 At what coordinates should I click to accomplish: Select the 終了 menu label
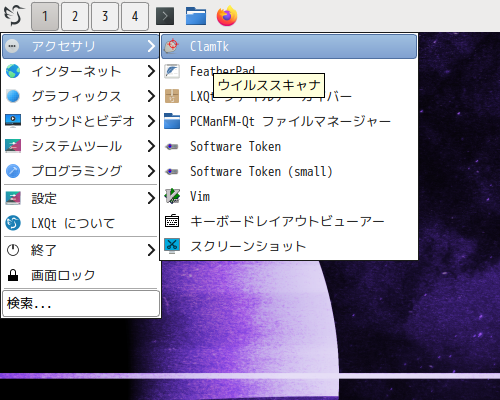tap(44, 250)
